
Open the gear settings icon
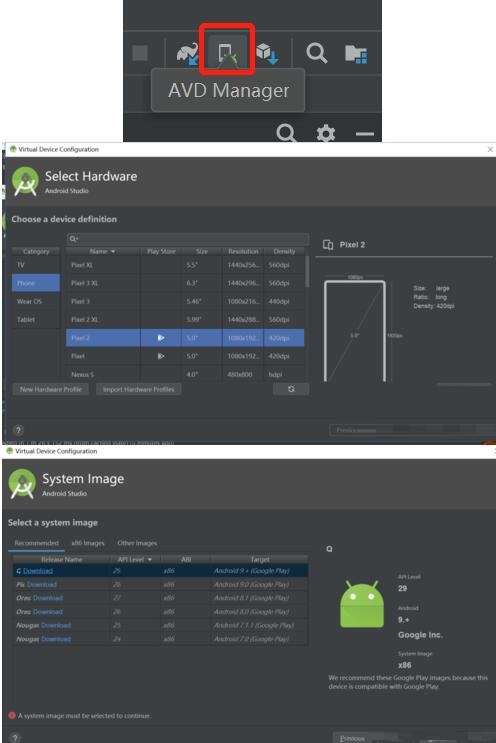tap(326, 133)
